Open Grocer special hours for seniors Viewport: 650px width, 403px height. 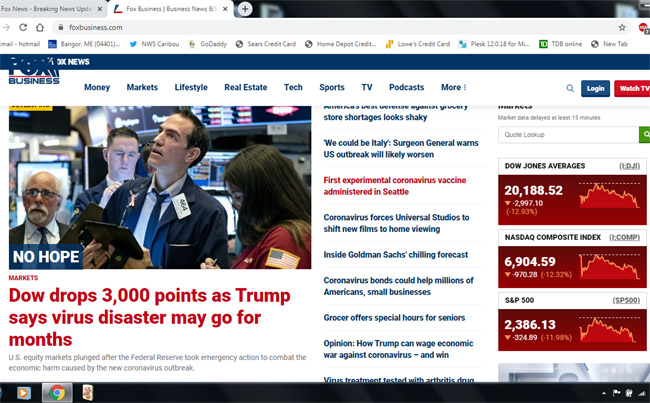click(394, 318)
